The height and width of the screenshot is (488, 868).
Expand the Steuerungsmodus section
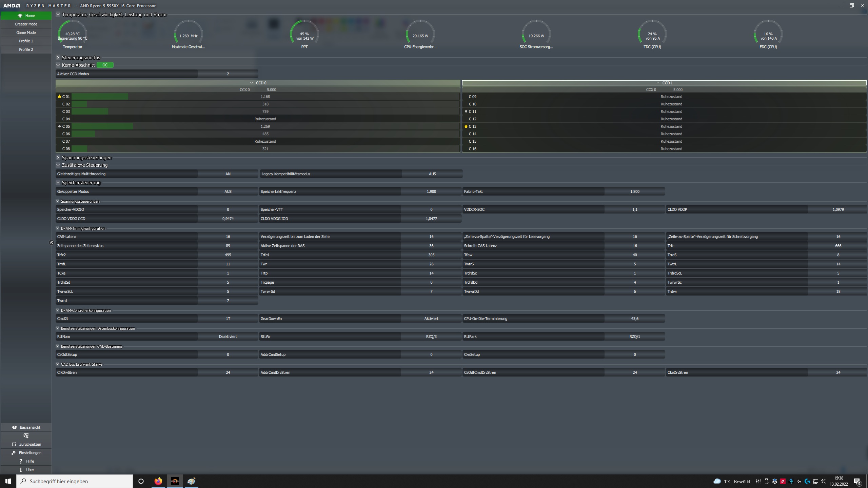click(x=58, y=58)
